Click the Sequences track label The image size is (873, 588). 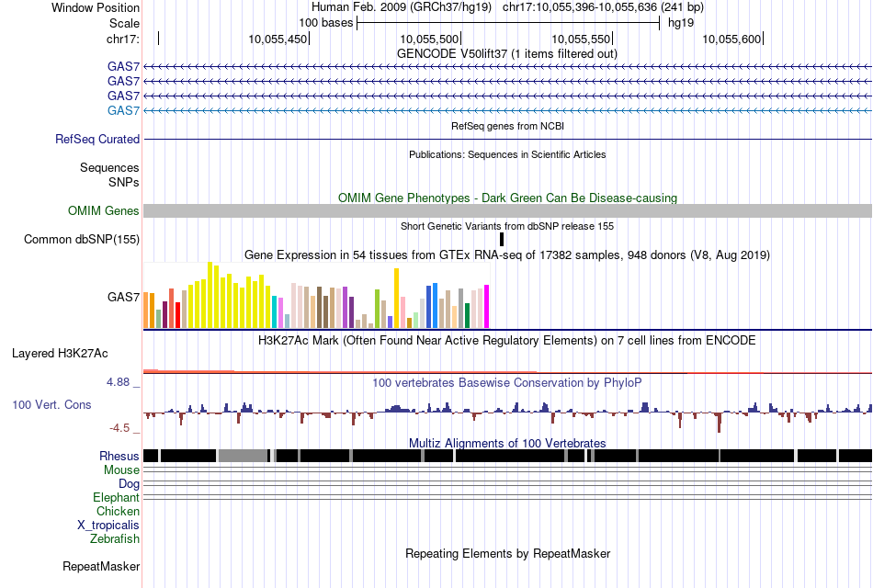click(x=109, y=167)
